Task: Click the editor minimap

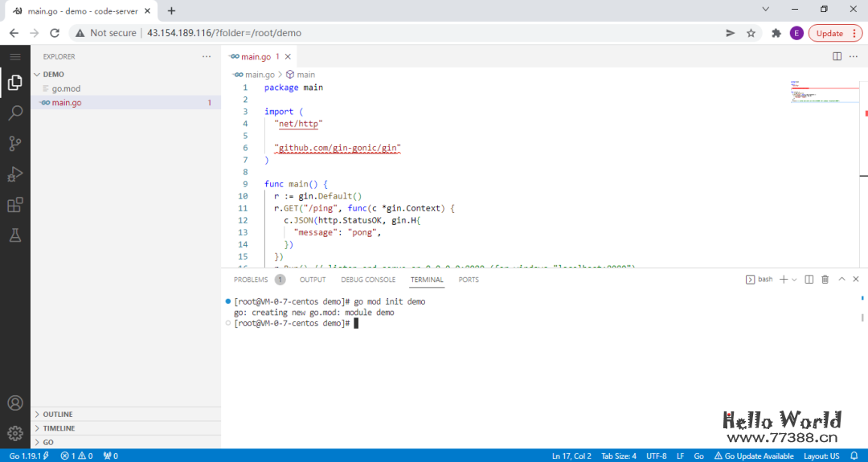Action: 825,92
